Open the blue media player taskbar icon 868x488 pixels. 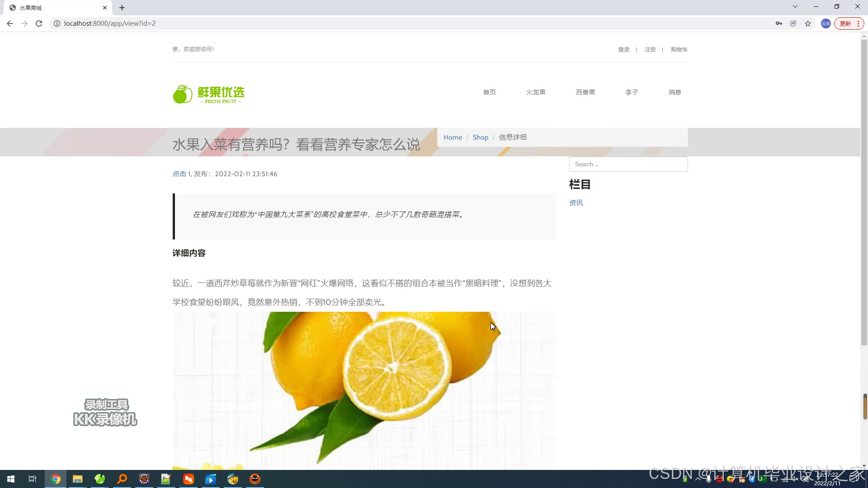pyautogui.click(x=211, y=479)
